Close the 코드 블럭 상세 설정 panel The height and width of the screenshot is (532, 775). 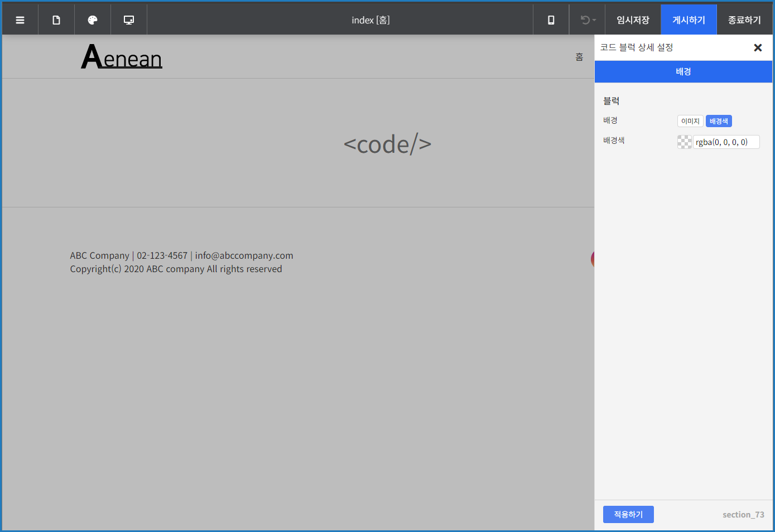758,47
